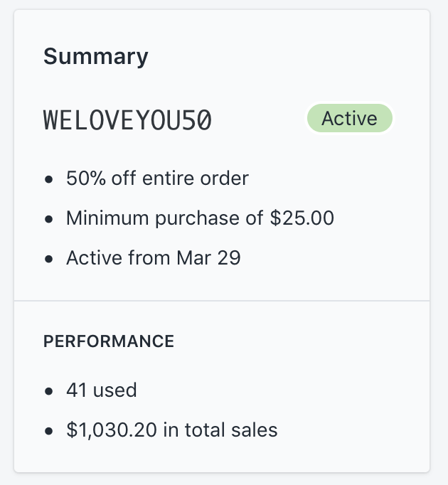
Task: Click '$1,030.20 in total sales' text
Action: coord(171,430)
